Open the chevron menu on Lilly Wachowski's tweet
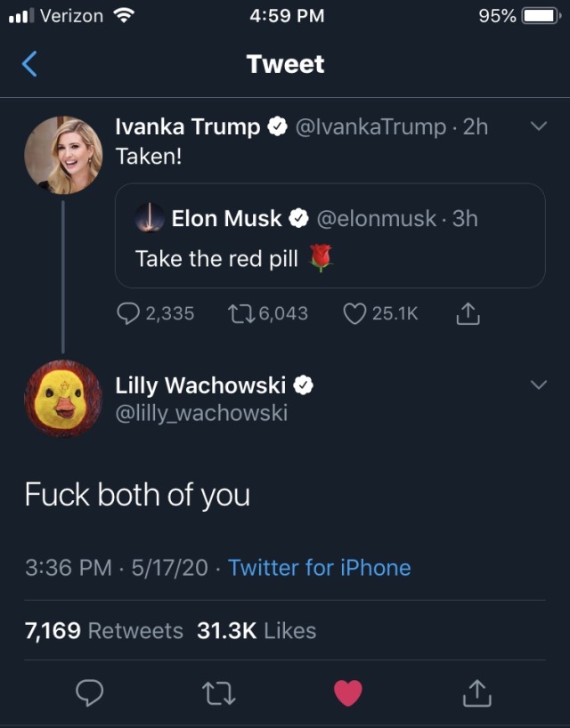 point(537,384)
